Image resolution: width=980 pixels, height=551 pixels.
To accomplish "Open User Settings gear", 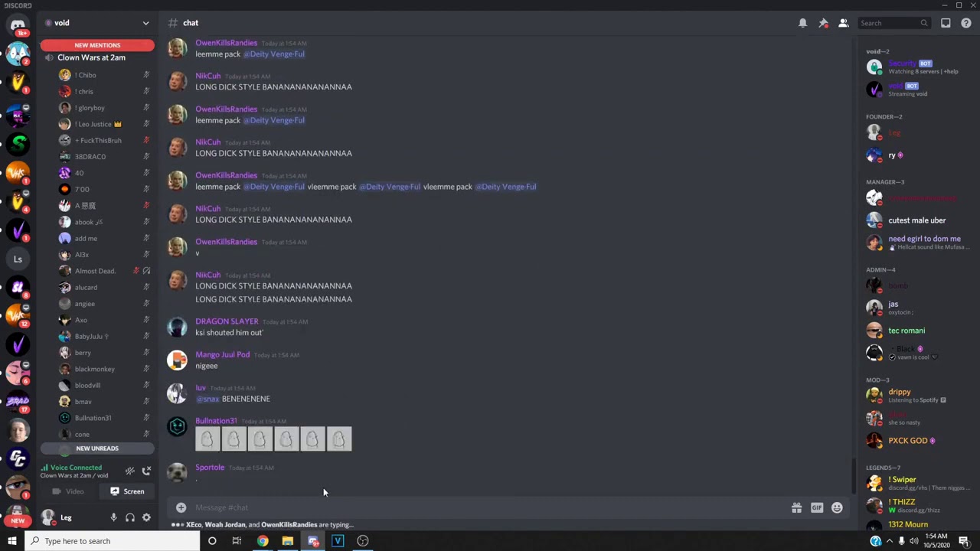I will tap(146, 518).
